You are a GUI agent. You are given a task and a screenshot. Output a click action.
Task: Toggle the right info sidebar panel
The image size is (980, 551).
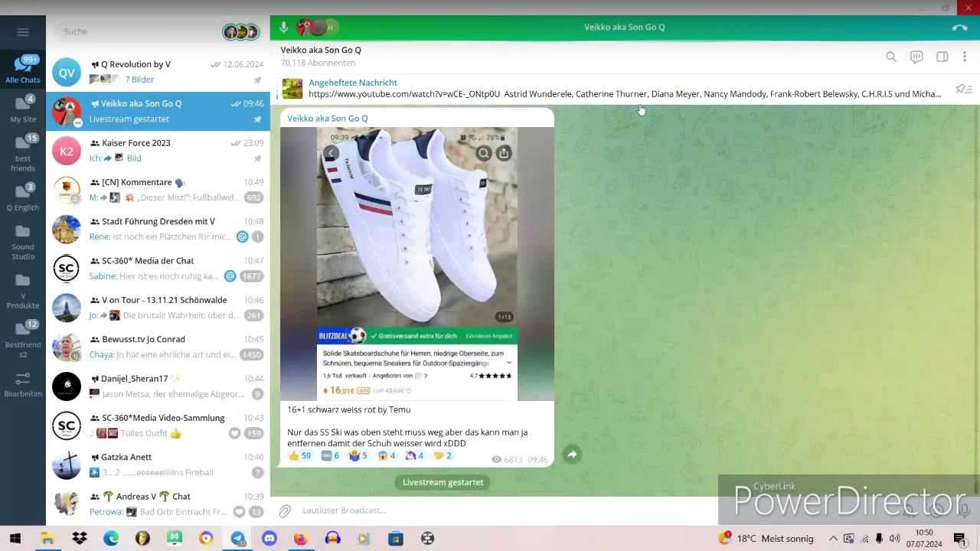[x=942, y=57]
